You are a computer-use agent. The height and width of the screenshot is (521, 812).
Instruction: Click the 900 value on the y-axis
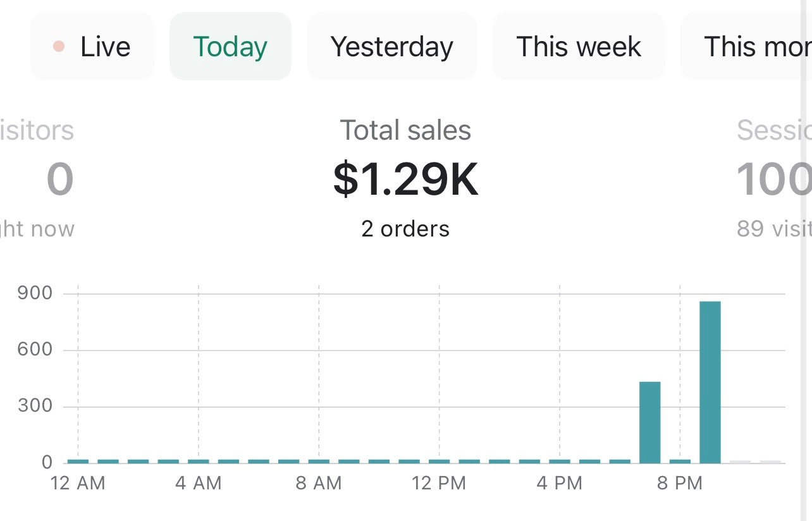(35, 293)
